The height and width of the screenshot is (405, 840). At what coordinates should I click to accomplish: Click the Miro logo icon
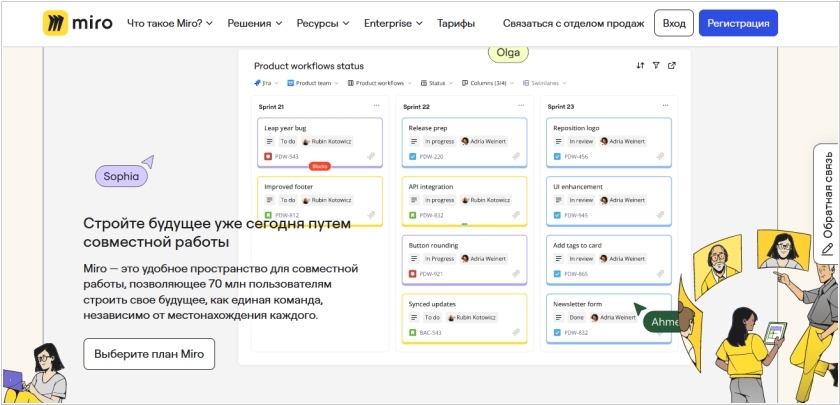pos(56,22)
